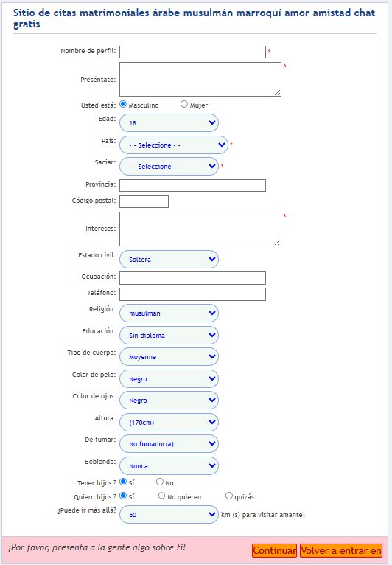Choose No for Tener hijos
This screenshot has height=565, width=392.
160,482
